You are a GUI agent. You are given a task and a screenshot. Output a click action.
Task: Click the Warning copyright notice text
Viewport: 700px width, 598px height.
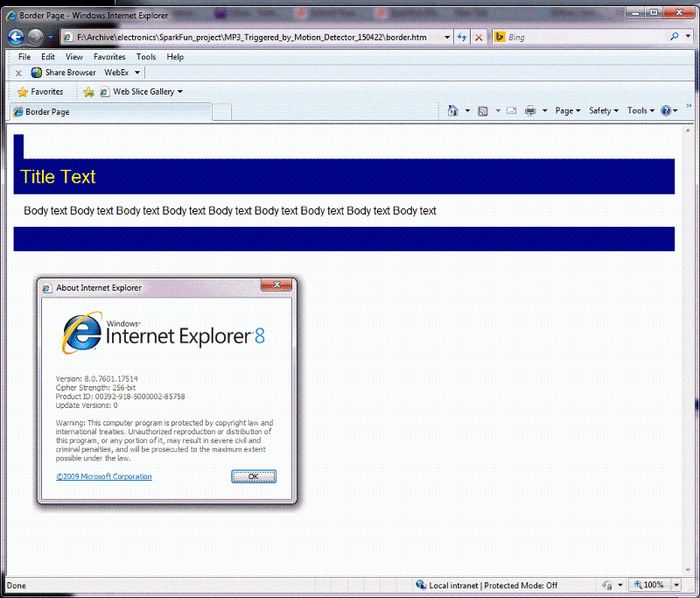pos(164,440)
